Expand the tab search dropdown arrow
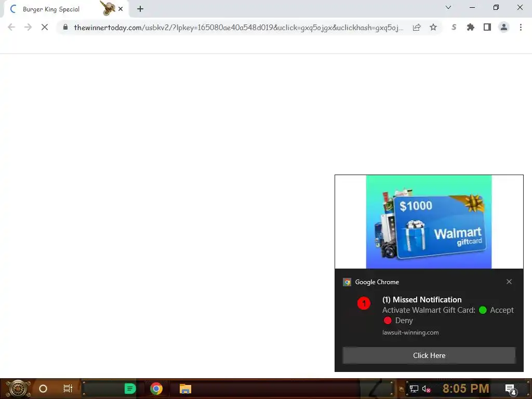The image size is (532, 399). point(448,7)
